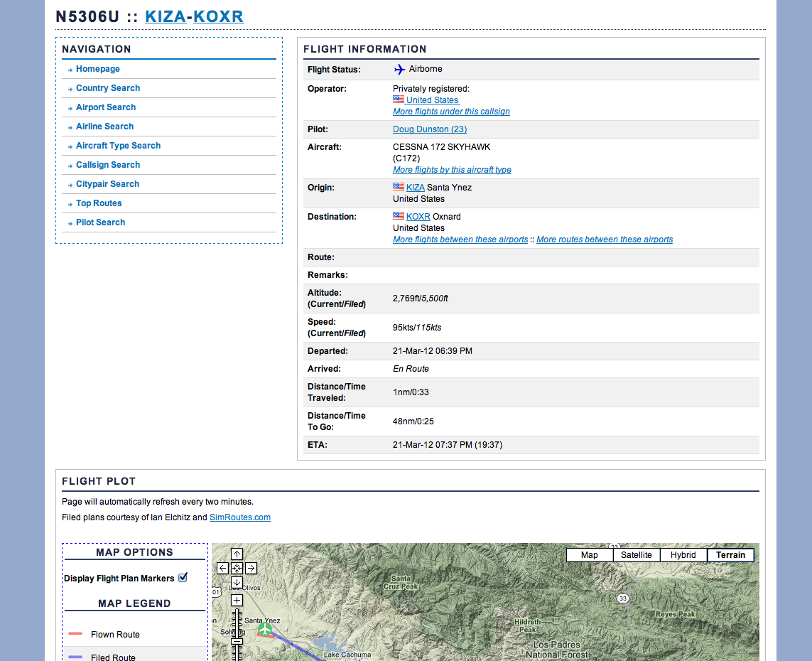This screenshot has height=661, width=812.
Task: Click the blue Airborne airplane status icon
Action: [399, 69]
